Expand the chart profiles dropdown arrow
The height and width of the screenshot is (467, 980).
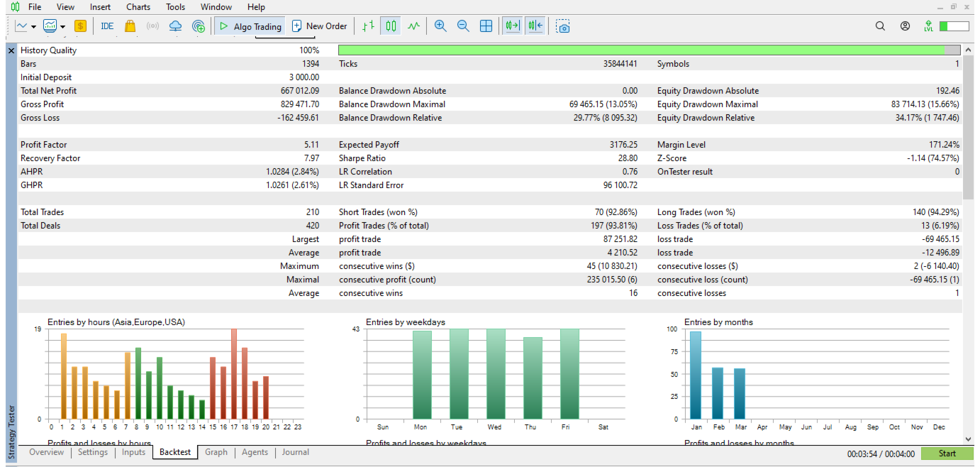[x=62, y=27]
